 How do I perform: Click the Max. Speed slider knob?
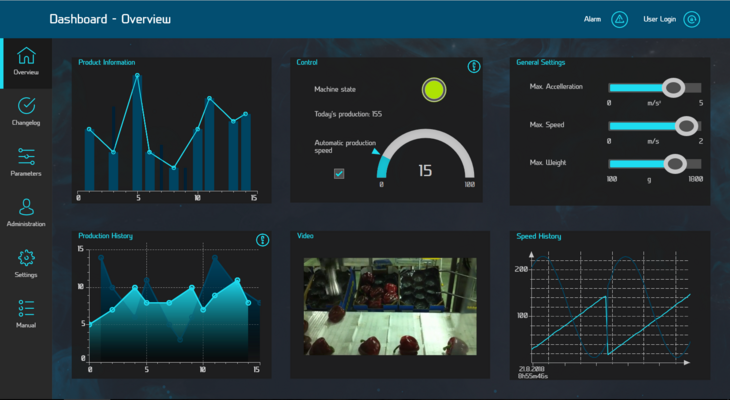[x=686, y=126]
